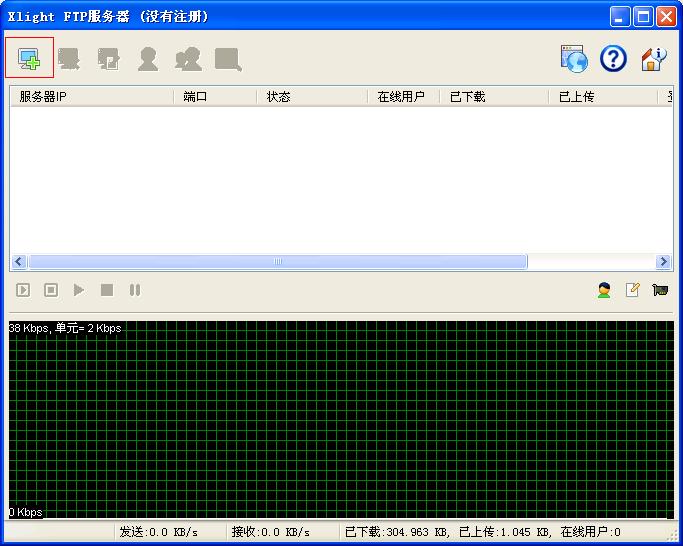This screenshot has height=546, width=683.
Task: Click the 接收:0.0 KB/s status entry
Action: (x=270, y=532)
